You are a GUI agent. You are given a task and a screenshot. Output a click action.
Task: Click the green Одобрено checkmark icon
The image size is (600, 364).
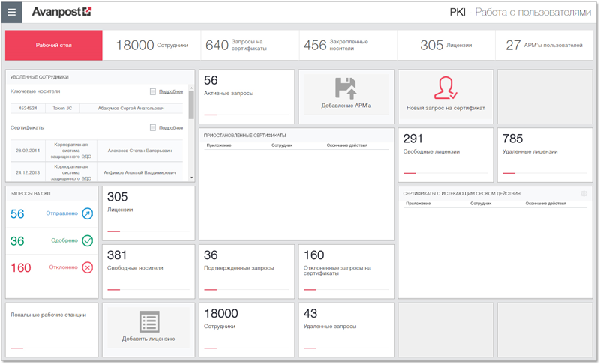tap(87, 240)
